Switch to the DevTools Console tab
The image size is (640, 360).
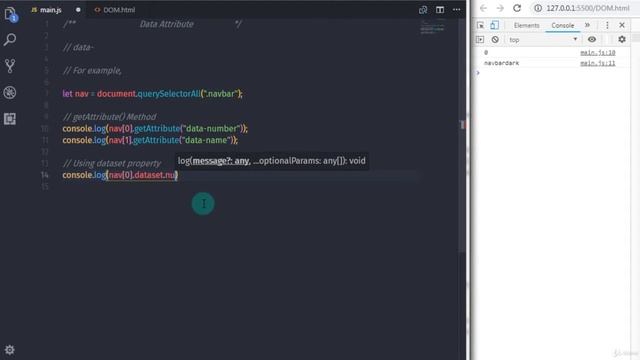coord(562,25)
